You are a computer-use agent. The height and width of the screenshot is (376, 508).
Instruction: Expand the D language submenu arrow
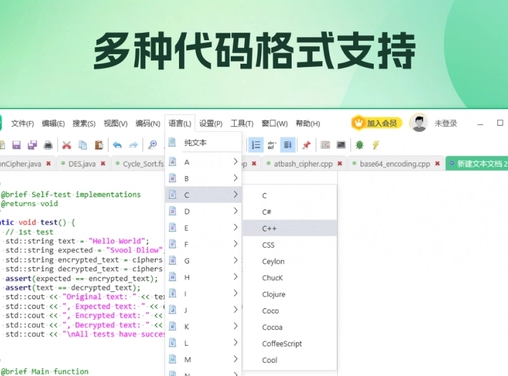click(235, 211)
